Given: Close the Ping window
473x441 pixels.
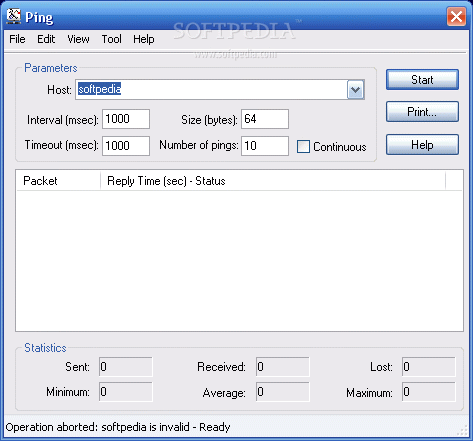Looking at the screenshot, I should [x=456, y=16].
